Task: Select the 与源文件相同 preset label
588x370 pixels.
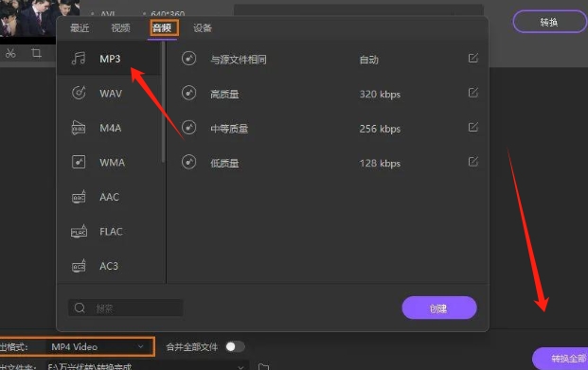Action: (x=239, y=60)
